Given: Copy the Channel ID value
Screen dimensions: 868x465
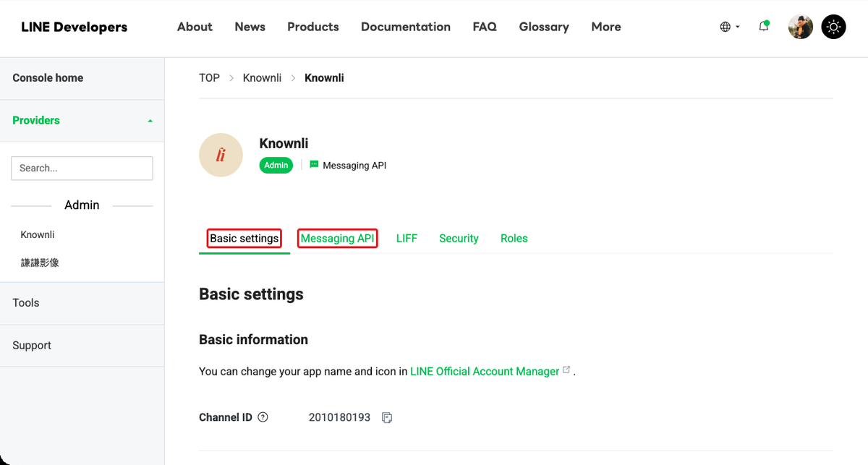Looking at the screenshot, I should point(387,417).
